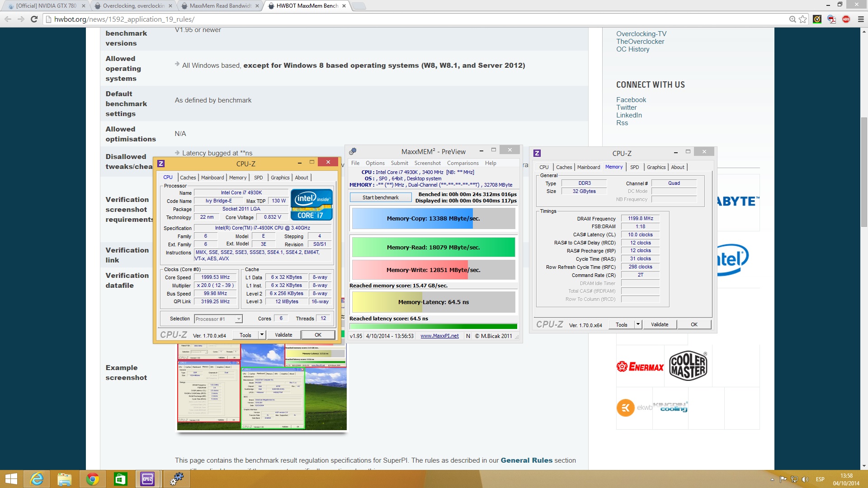Open Graphics tab in left CPU-Z
The width and height of the screenshot is (868, 488).
click(280, 178)
